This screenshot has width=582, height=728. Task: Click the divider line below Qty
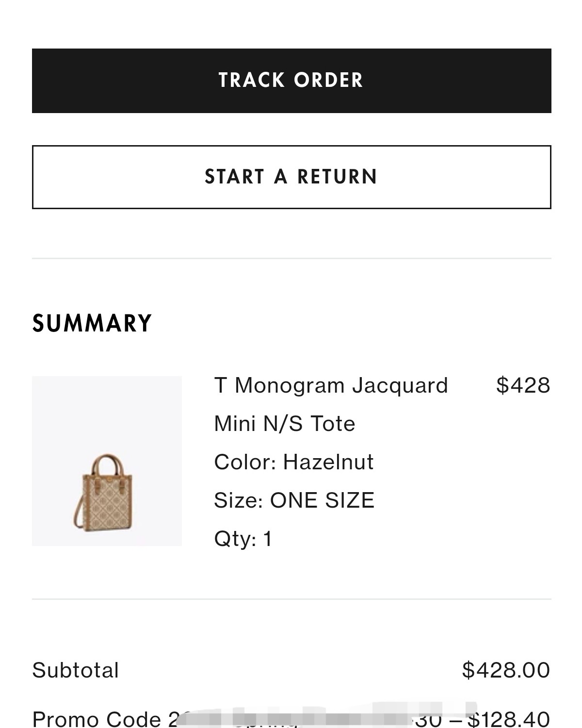point(291,599)
